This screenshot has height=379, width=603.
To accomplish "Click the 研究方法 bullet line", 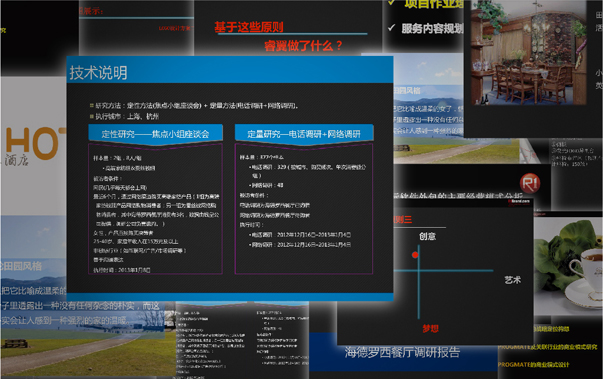I will [x=194, y=105].
